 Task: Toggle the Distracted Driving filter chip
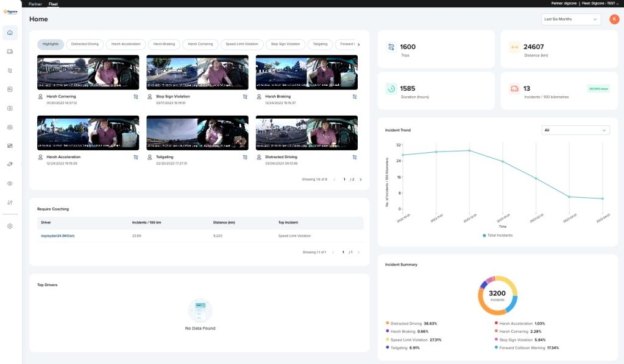(84, 44)
